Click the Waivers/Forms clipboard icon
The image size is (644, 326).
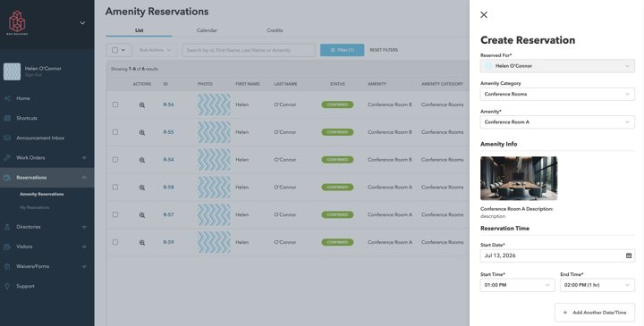tap(7, 266)
